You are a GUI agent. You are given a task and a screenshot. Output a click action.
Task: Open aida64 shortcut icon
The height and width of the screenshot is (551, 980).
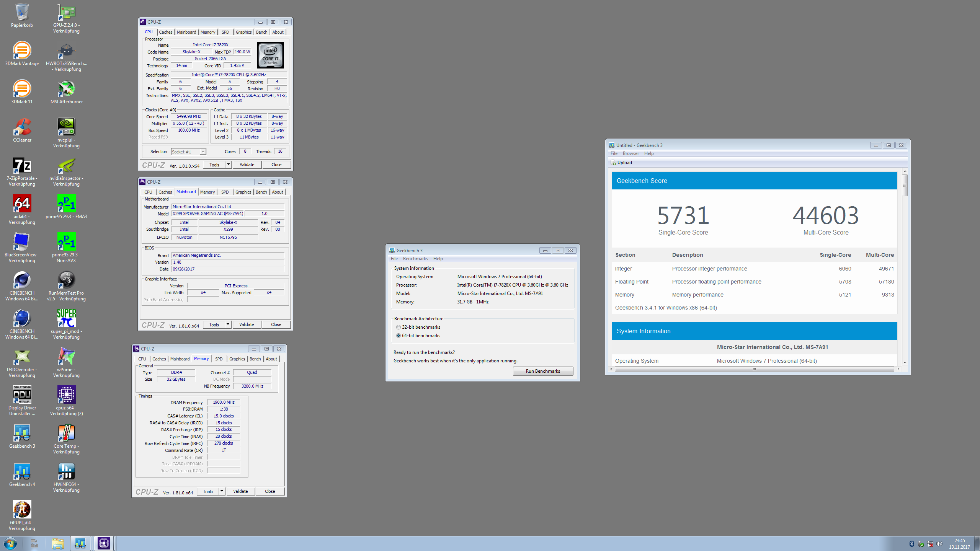coord(22,209)
